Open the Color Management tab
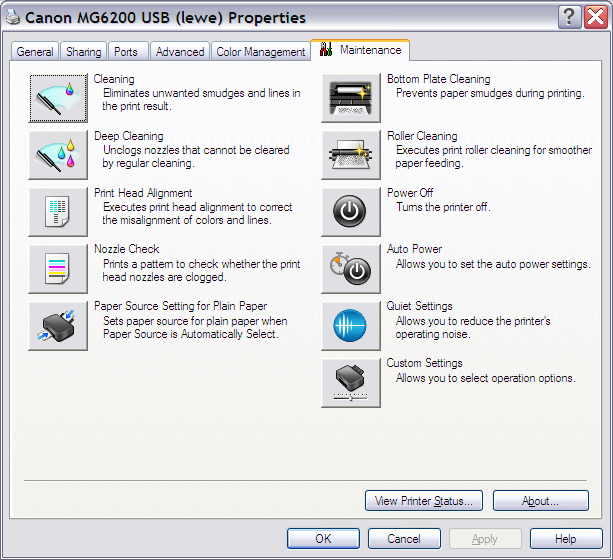The height and width of the screenshot is (560, 613). pos(261,52)
